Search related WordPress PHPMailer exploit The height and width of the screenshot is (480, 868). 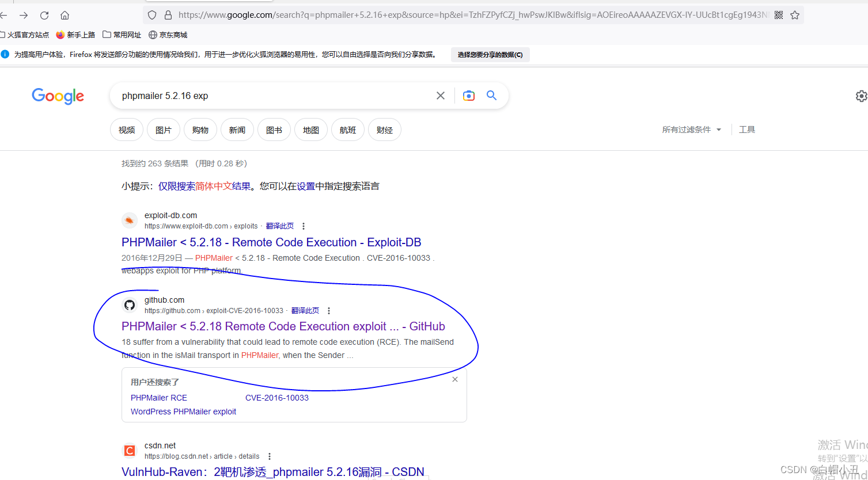[183, 412]
